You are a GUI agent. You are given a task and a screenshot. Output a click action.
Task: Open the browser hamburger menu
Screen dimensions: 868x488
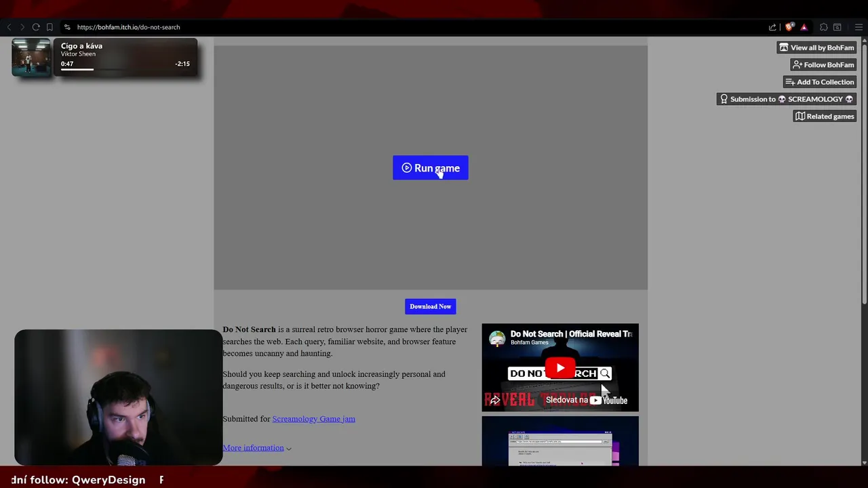coord(859,27)
